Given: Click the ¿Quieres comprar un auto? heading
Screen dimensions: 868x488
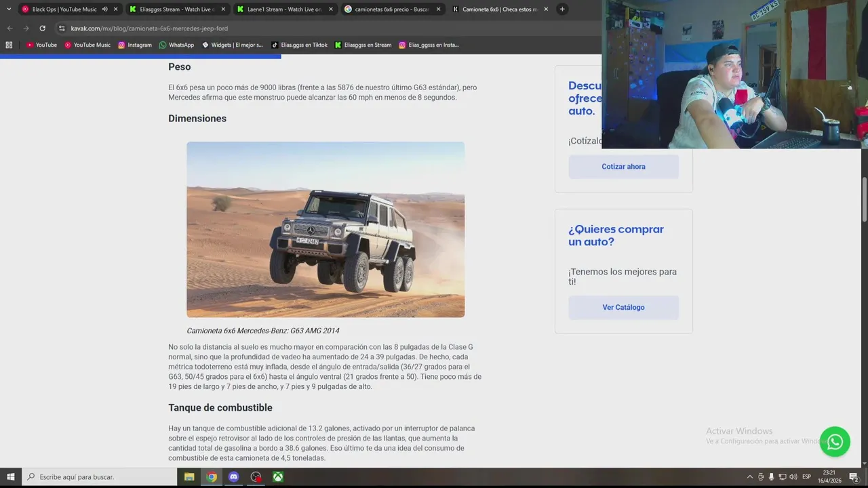Looking at the screenshot, I should pyautogui.click(x=616, y=235).
